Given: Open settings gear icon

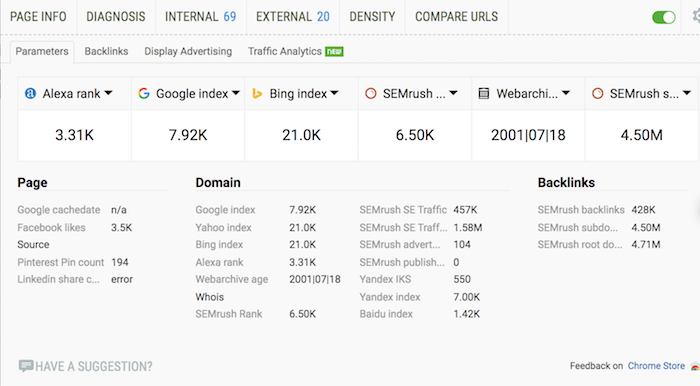Looking at the screenshot, I should click(x=696, y=17).
